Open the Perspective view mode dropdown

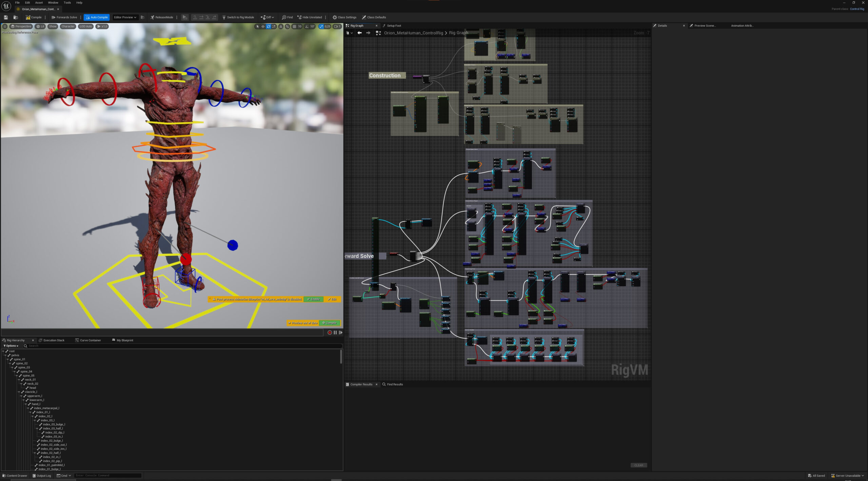[x=21, y=26]
